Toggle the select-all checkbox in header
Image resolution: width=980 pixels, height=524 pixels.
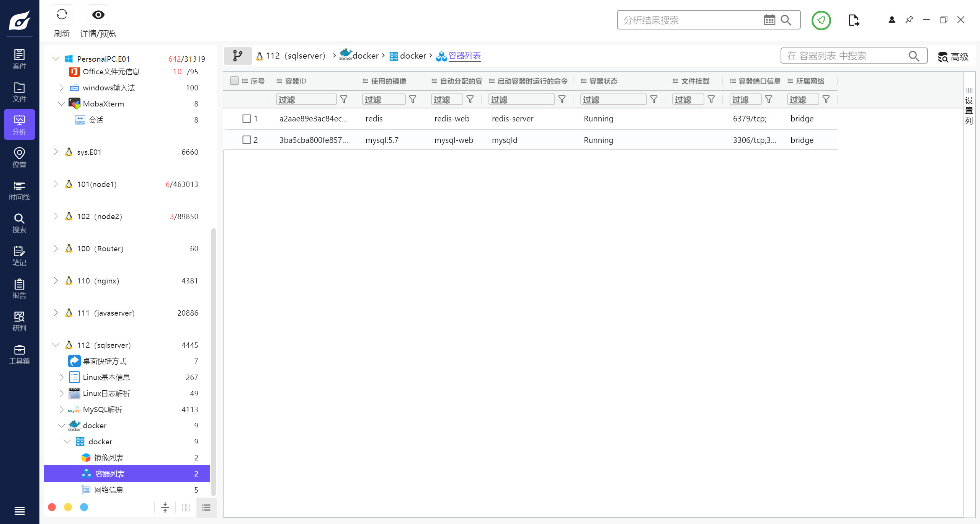pyautogui.click(x=234, y=81)
